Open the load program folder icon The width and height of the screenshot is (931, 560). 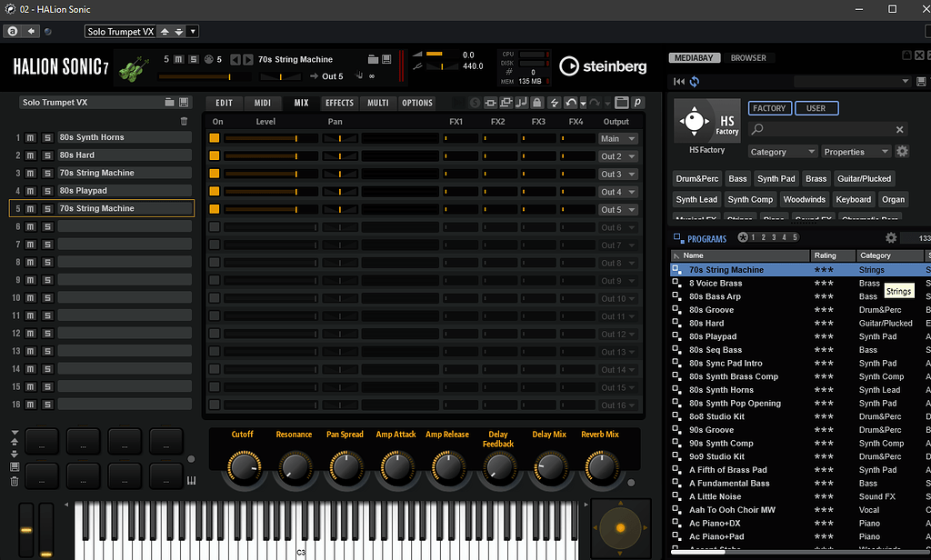coord(169,102)
